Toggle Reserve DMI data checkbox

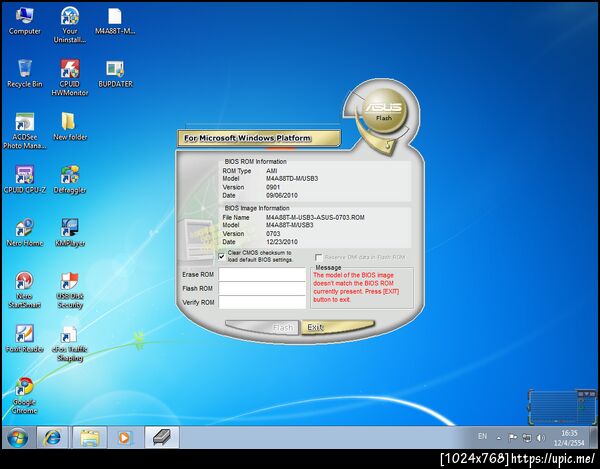tap(318, 257)
